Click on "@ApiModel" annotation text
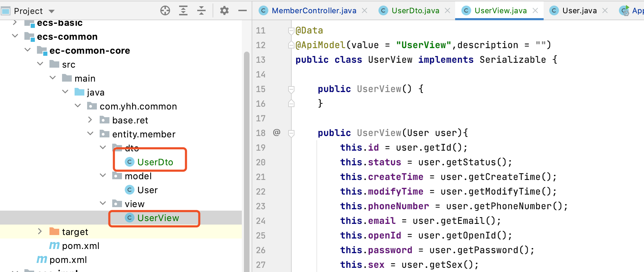 coord(320,45)
